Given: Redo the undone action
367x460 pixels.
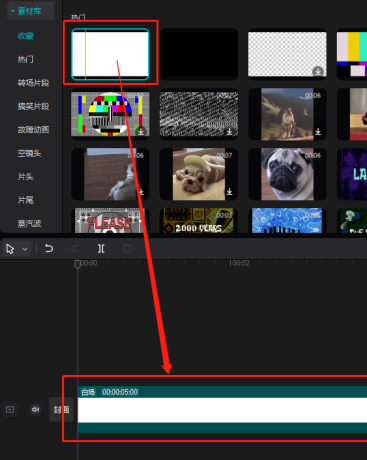Looking at the screenshot, I should pos(75,249).
